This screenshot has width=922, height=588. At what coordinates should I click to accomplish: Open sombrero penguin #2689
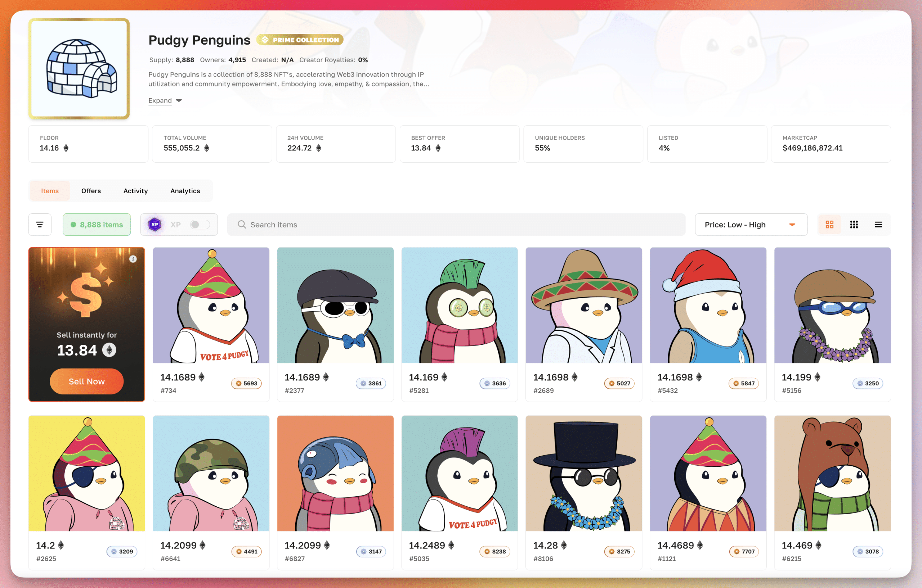click(x=584, y=305)
